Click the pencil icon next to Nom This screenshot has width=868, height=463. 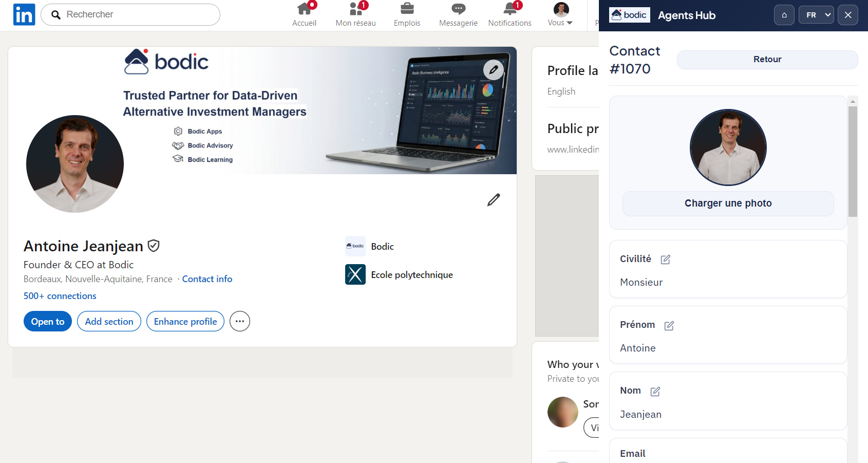[x=655, y=391]
